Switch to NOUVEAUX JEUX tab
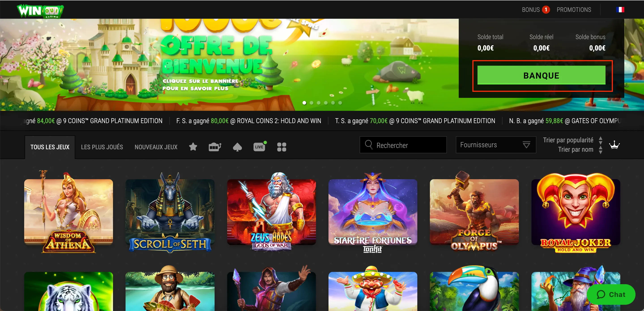644x311 pixels. 156,147
